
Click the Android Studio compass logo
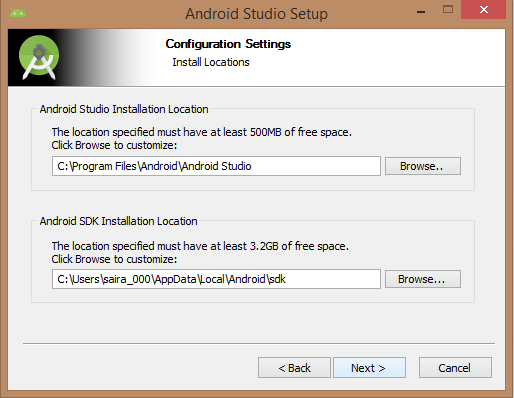(x=39, y=57)
